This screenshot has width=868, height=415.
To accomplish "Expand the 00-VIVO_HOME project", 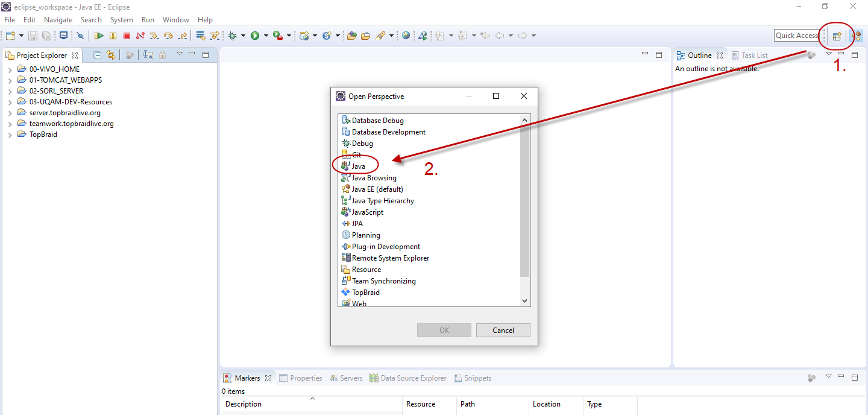I will [10, 69].
